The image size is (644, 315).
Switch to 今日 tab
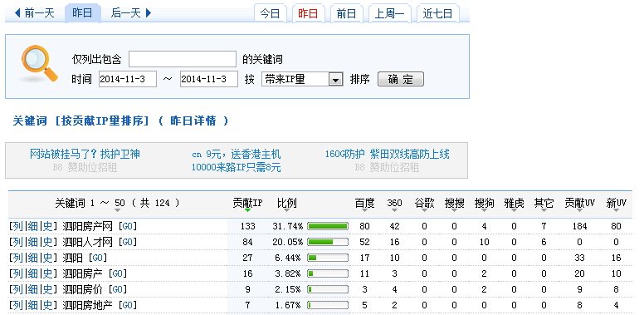point(270,13)
